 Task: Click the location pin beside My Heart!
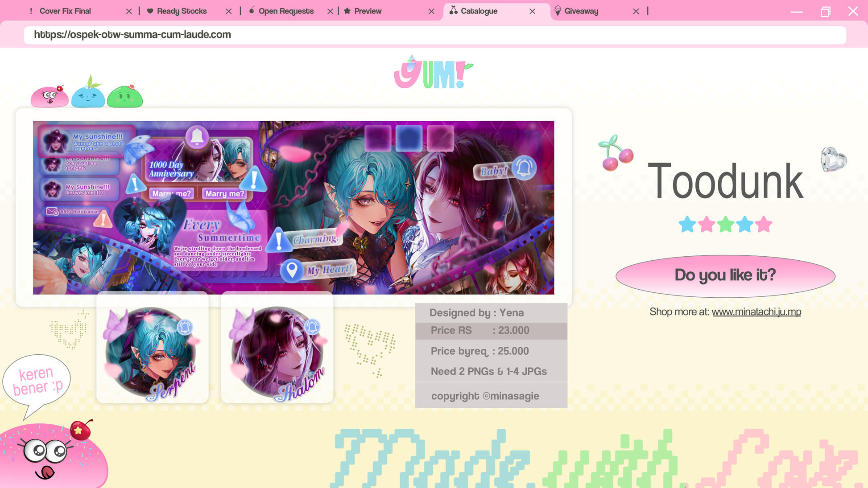pos(292,270)
